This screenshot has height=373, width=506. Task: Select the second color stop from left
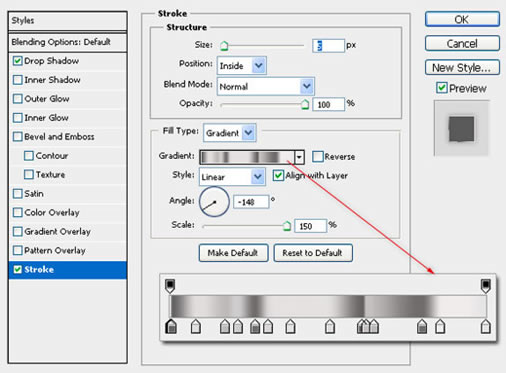point(196,326)
